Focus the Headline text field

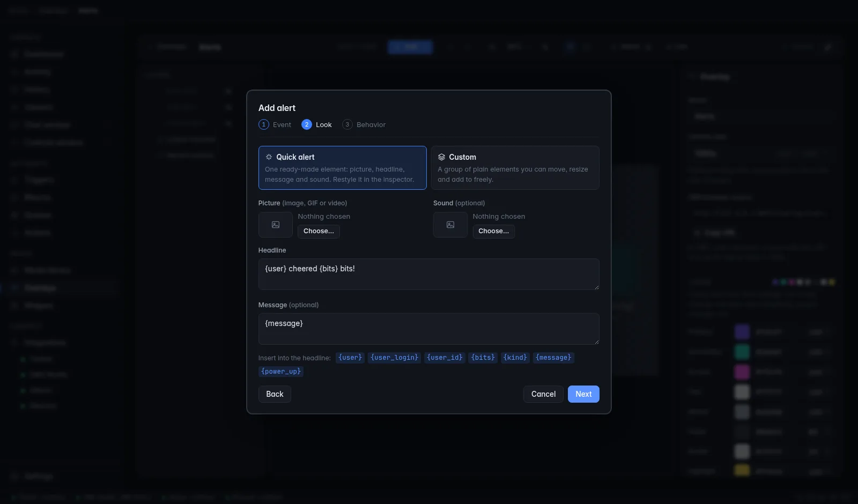coord(428,274)
